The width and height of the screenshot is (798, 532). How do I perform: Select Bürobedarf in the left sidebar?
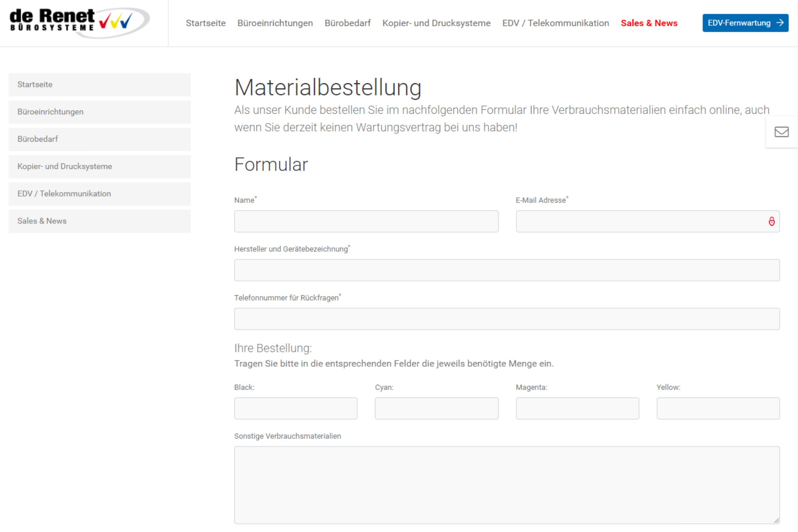pos(99,139)
